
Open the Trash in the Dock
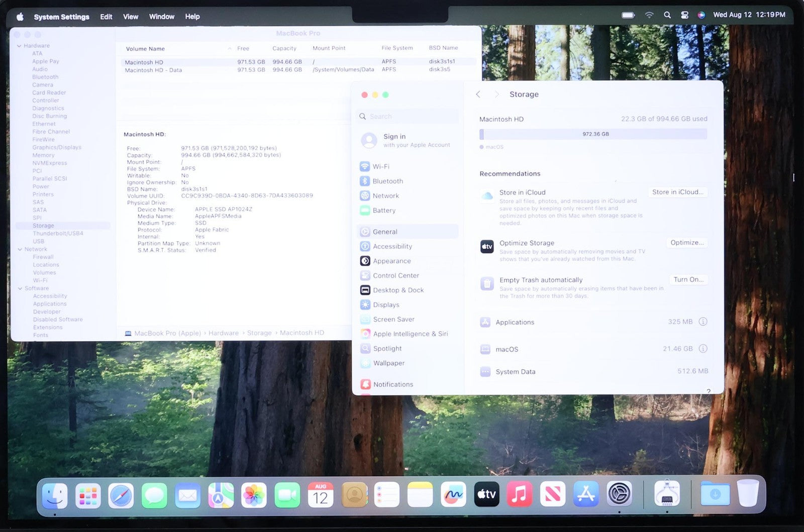click(748, 494)
